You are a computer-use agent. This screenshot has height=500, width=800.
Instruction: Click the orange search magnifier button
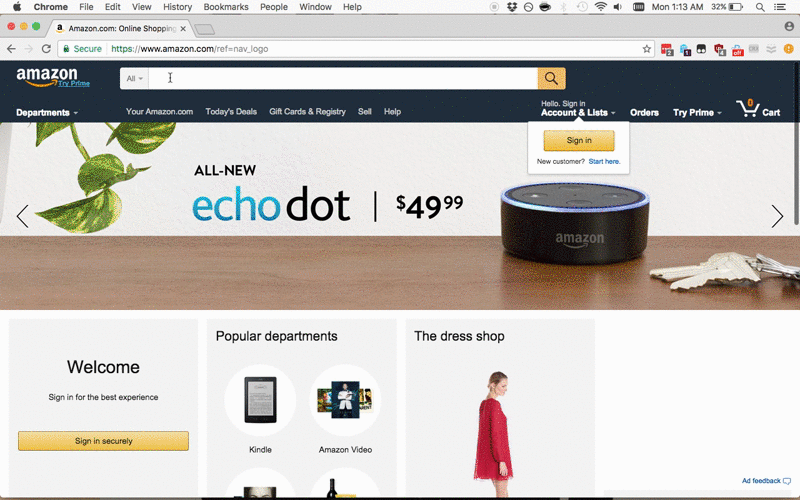[x=551, y=79]
